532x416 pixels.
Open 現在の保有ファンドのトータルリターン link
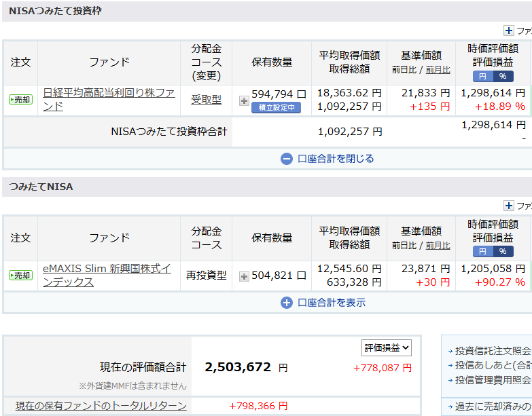101,406
